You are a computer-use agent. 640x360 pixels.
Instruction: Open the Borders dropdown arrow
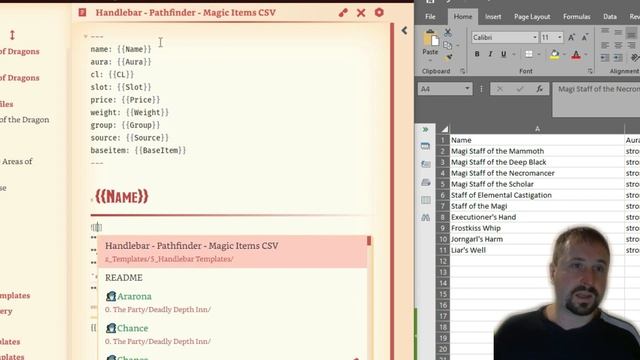(x=539, y=54)
